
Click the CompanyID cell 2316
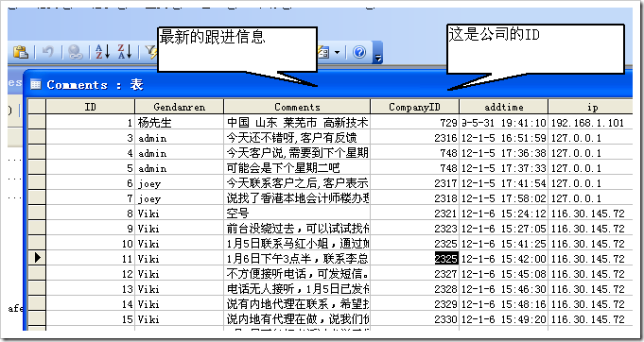(x=414, y=138)
